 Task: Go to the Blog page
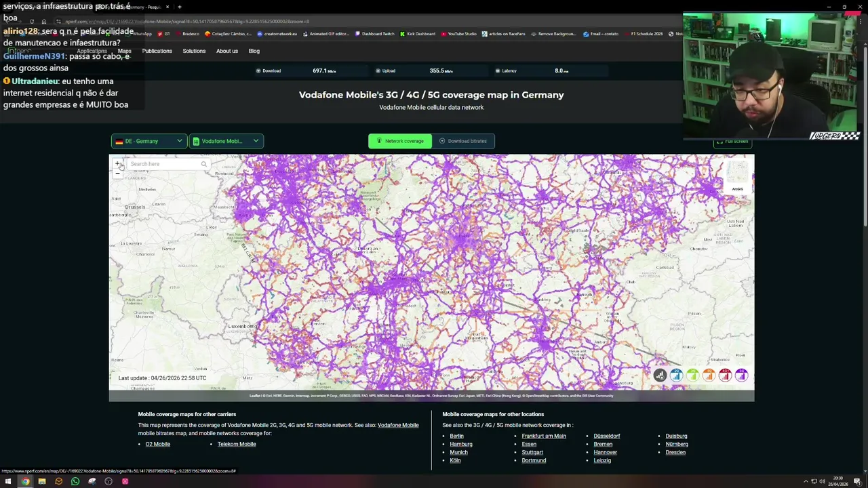pos(254,51)
